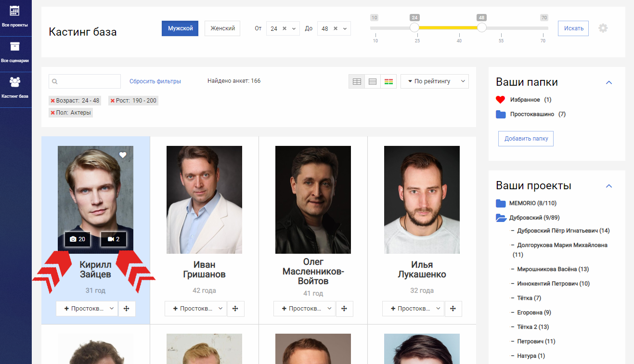
Task: Open folder dropdown arrow under Олег Масленников-Войтов
Action: point(329,309)
